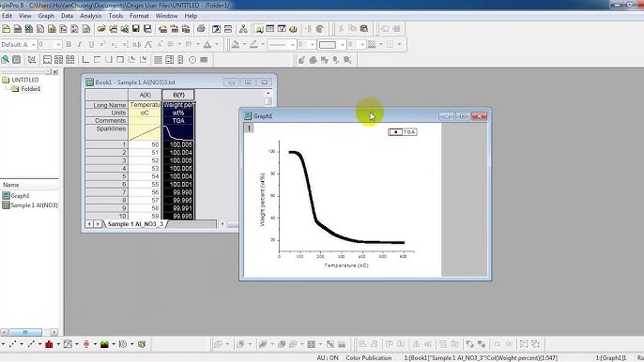Select column header B(Y)
The width and height of the screenshot is (644, 362).
(x=178, y=95)
